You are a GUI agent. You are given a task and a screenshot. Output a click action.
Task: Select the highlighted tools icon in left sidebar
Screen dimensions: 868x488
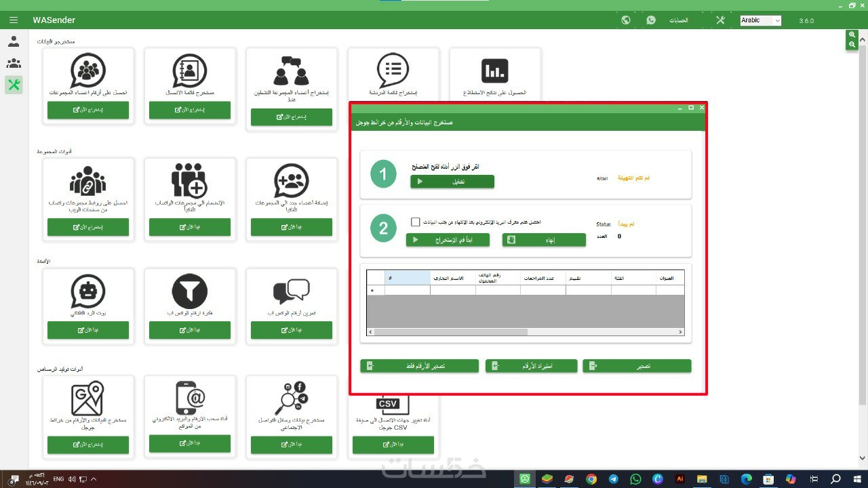click(x=14, y=85)
